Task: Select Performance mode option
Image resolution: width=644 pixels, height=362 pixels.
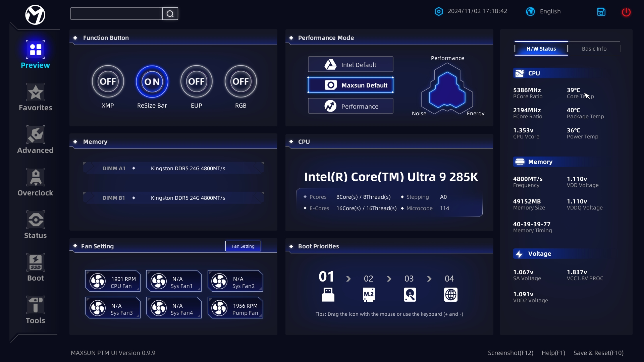Action: pyautogui.click(x=351, y=106)
